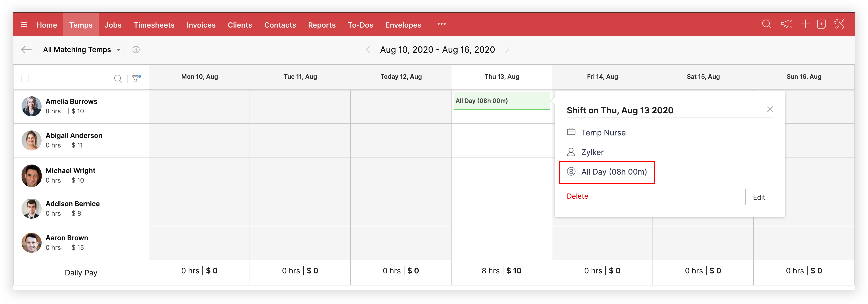The height and width of the screenshot is (304, 868).
Task: Click the plus quick-create icon
Action: 805,24
